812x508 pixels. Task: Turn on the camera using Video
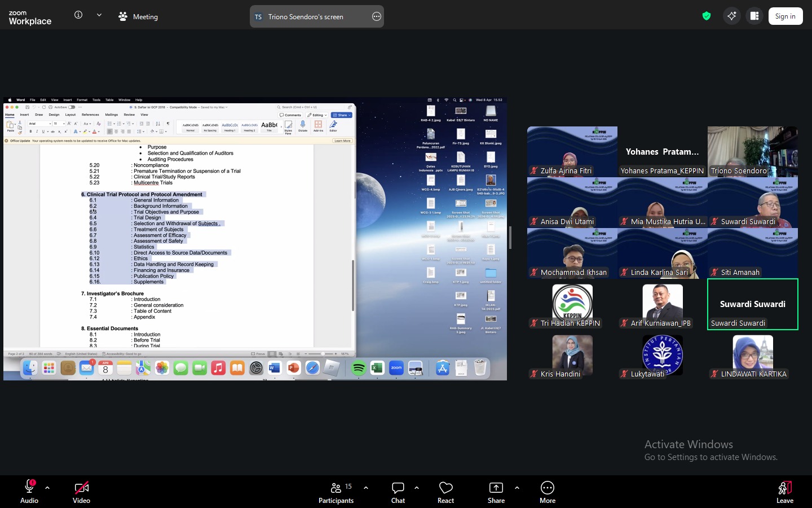(81, 491)
